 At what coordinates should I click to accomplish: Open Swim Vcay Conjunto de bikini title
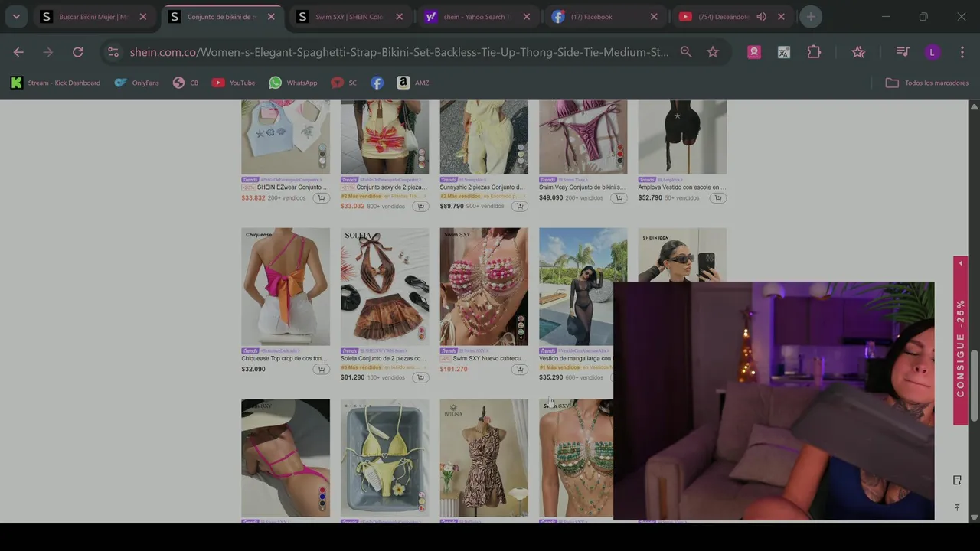click(x=583, y=187)
